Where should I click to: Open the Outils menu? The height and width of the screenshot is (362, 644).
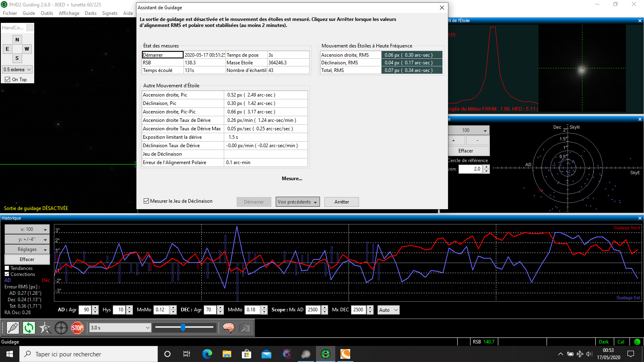47,13
